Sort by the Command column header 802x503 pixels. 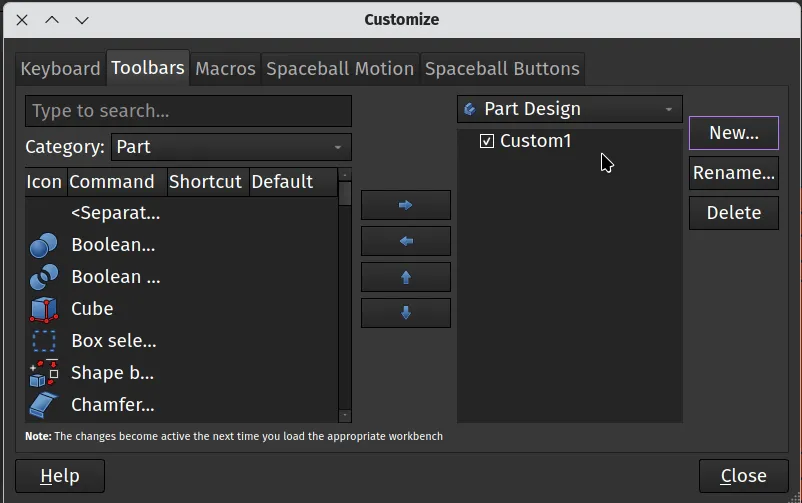click(x=117, y=182)
